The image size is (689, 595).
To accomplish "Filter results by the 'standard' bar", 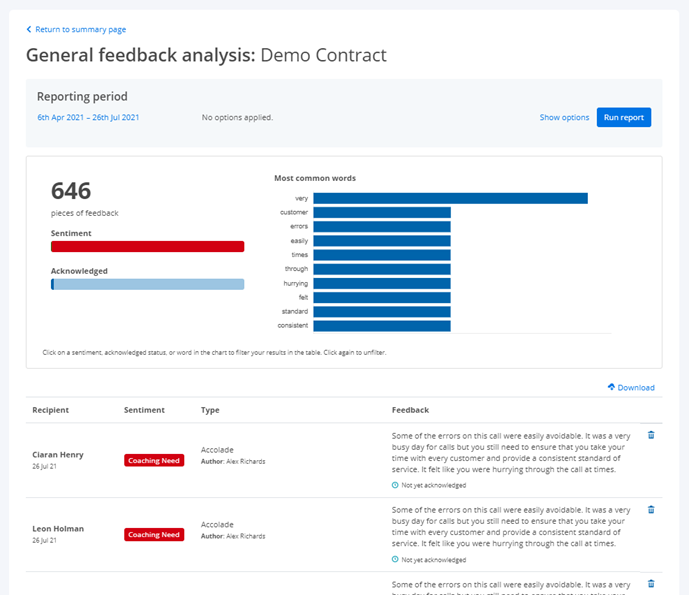I will point(382,312).
